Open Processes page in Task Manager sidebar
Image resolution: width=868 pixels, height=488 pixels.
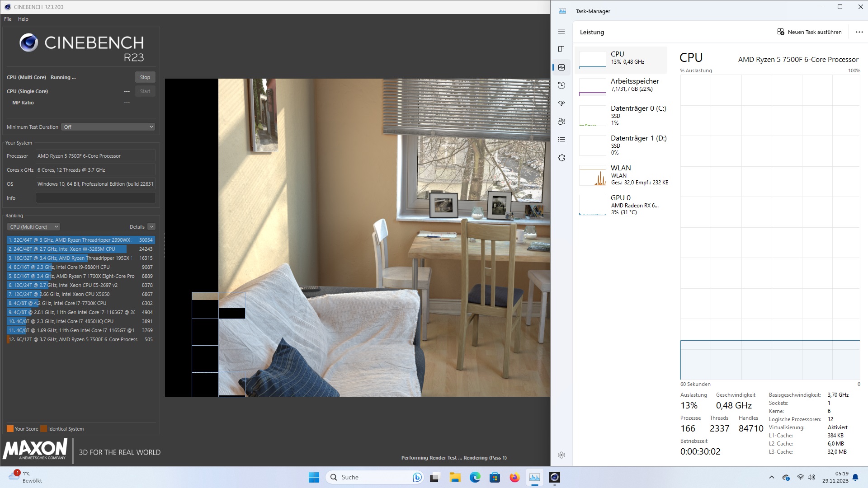(561, 49)
